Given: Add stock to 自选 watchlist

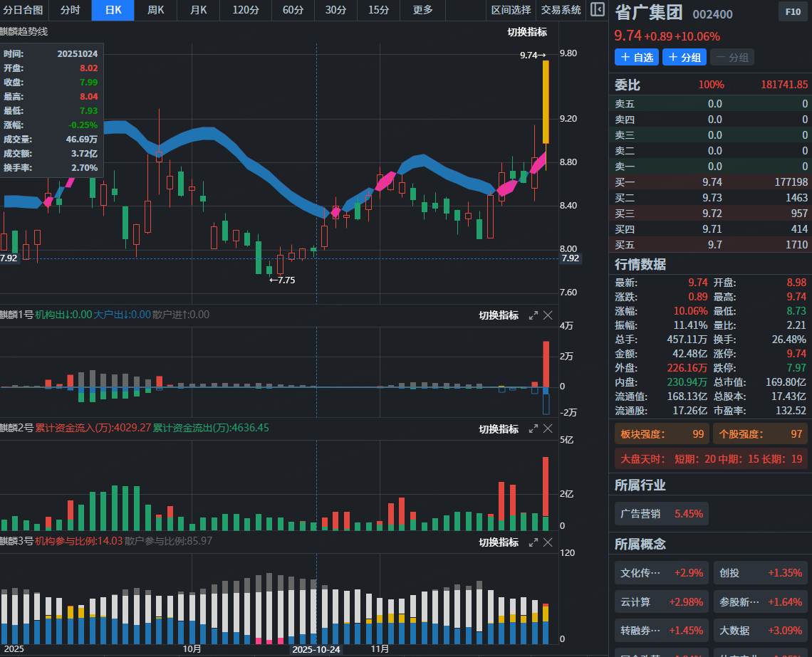Looking at the screenshot, I should pos(637,58).
